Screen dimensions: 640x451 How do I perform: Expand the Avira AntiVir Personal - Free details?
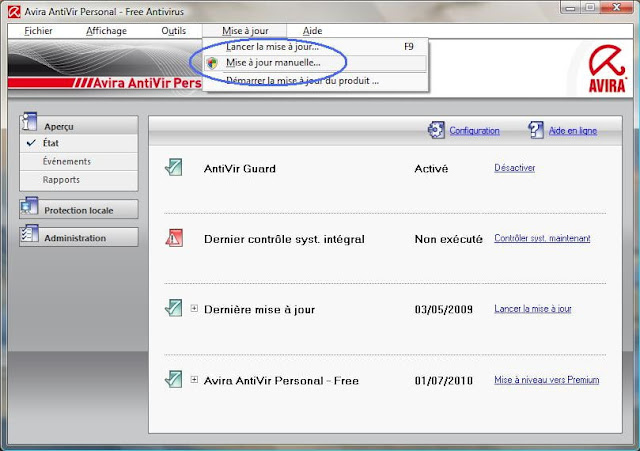194,380
